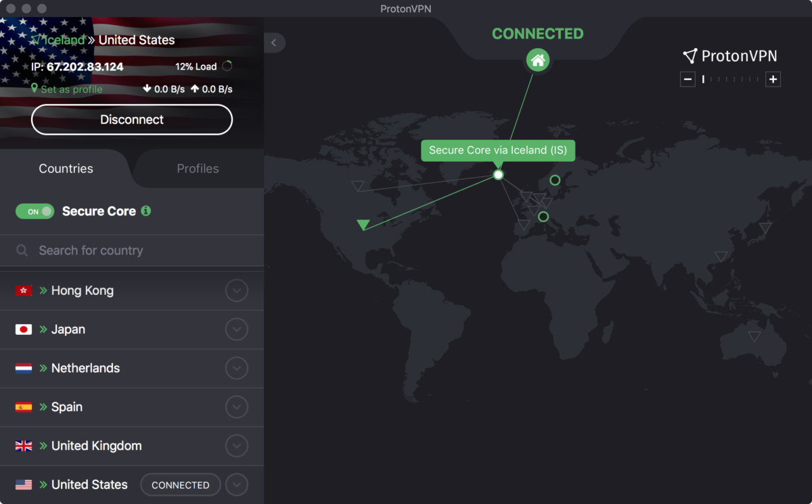812x504 pixels.
Task: Click the Hong Kong server marker on map
Action: 721,256
